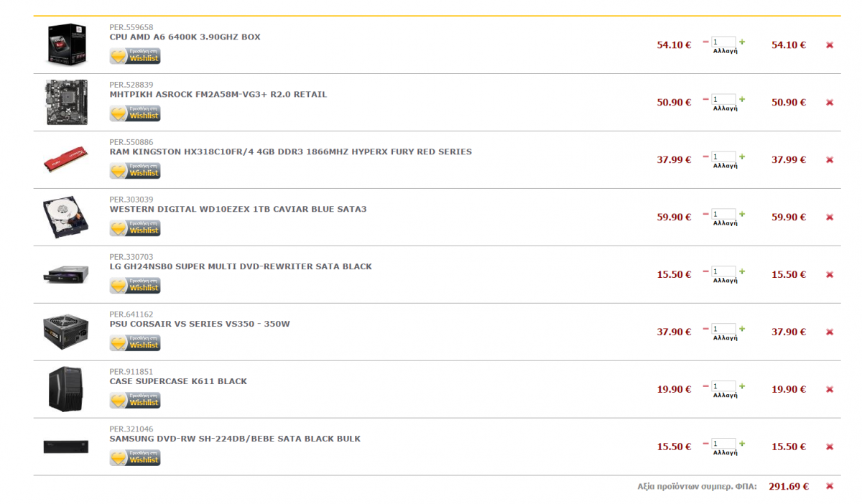Add WD Caviar Blue drive to Wishlist
The image size is (862, 504).
point(135,228)
